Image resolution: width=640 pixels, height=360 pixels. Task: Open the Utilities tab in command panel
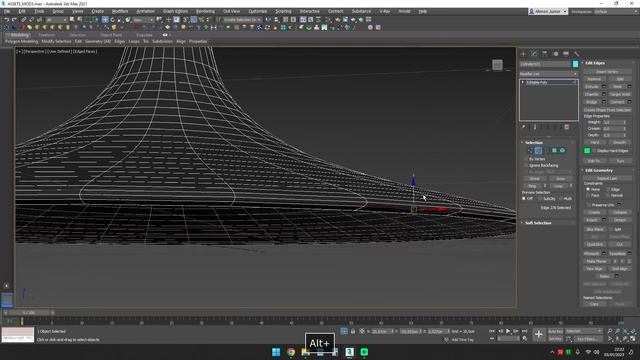coord(576,54)
